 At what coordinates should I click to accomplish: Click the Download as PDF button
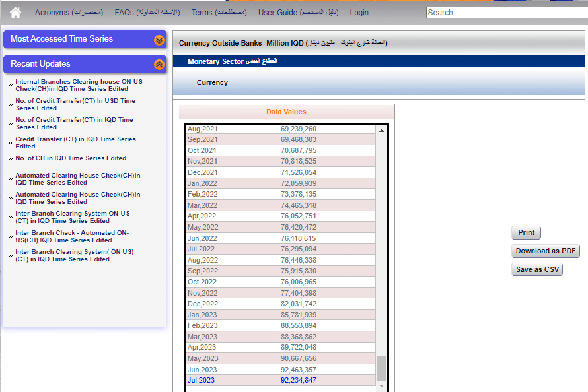coord(546,251)
